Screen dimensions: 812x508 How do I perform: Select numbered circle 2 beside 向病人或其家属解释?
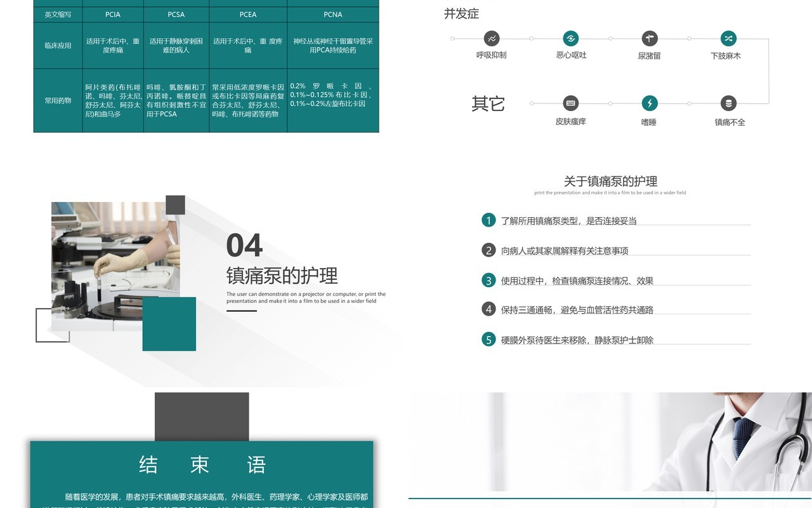pyautogui.click(x=488, y=250)
